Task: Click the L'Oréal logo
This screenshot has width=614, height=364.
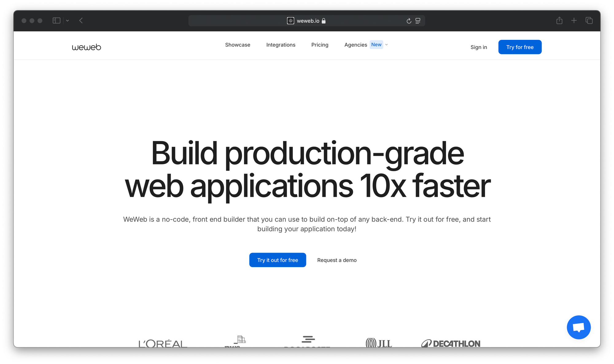Action: click(x=163, y=343)
